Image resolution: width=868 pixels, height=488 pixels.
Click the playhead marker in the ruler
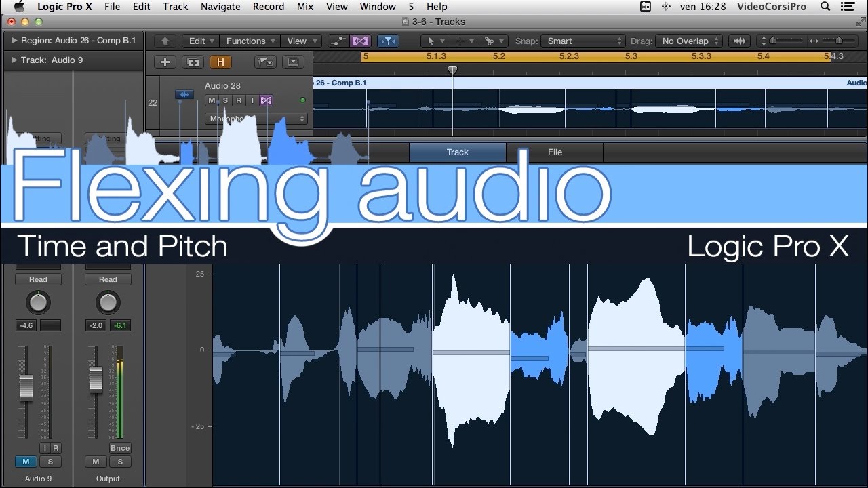pyautogui.click(x=453, y=70)
